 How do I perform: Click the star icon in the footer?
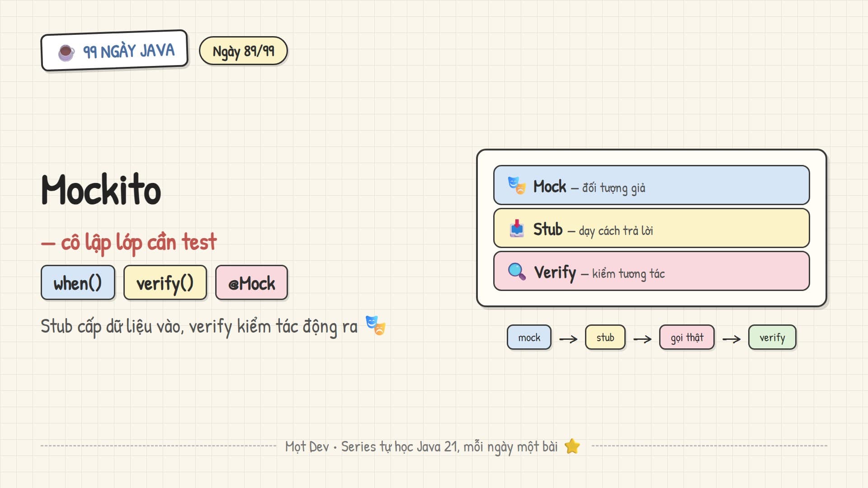(572, 446)
